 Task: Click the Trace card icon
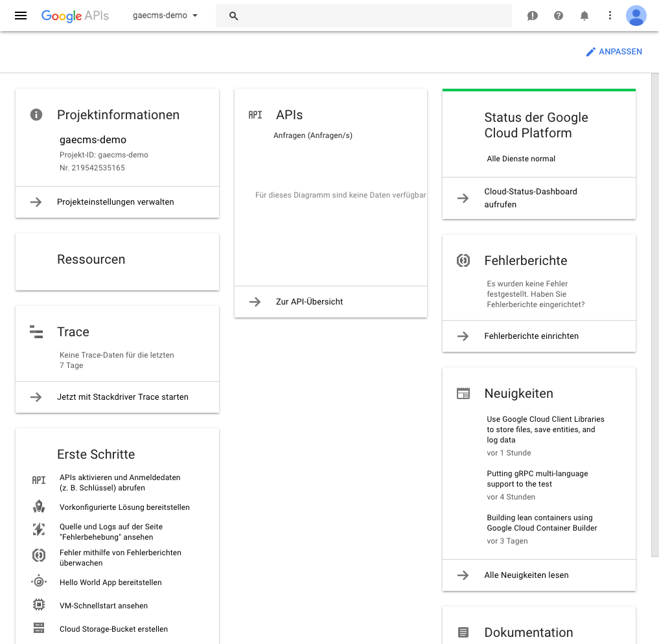pos(36,332)
